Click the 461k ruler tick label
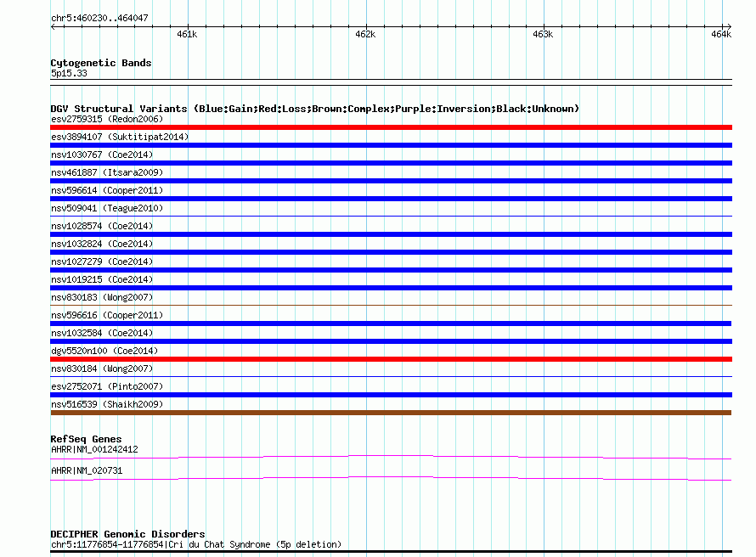The height and width of the screenshot is (557, 756). pyautogui.click(x=187, y=34)
